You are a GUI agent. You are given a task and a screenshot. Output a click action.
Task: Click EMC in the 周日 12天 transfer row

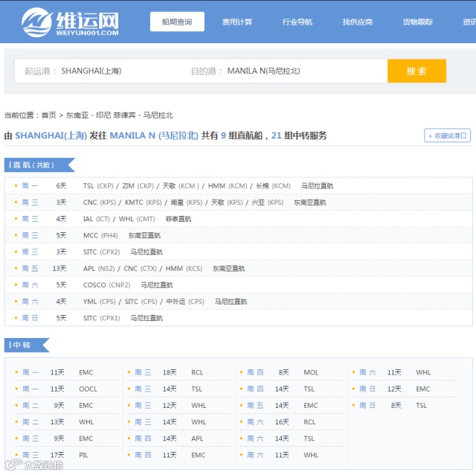(x=423, y=389)
